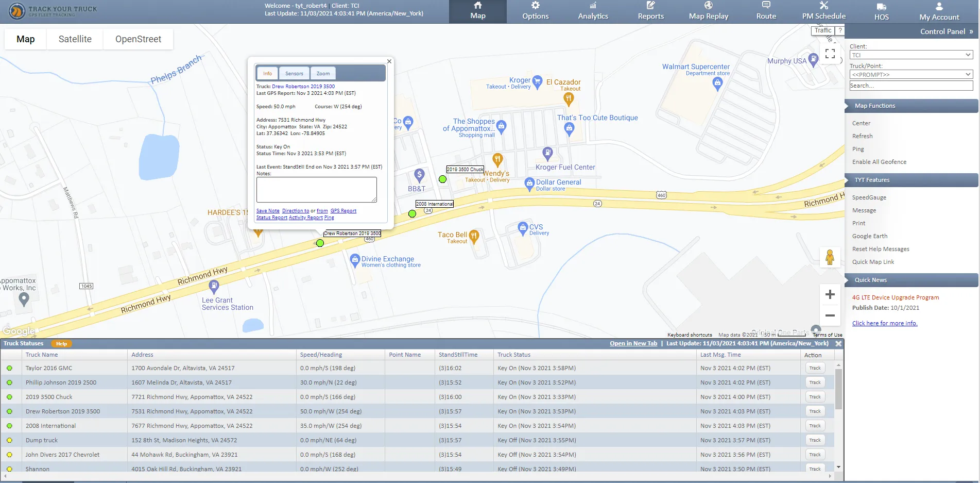The image size is (980, 483).
Task: Open the Reports section
Action: 650,11
